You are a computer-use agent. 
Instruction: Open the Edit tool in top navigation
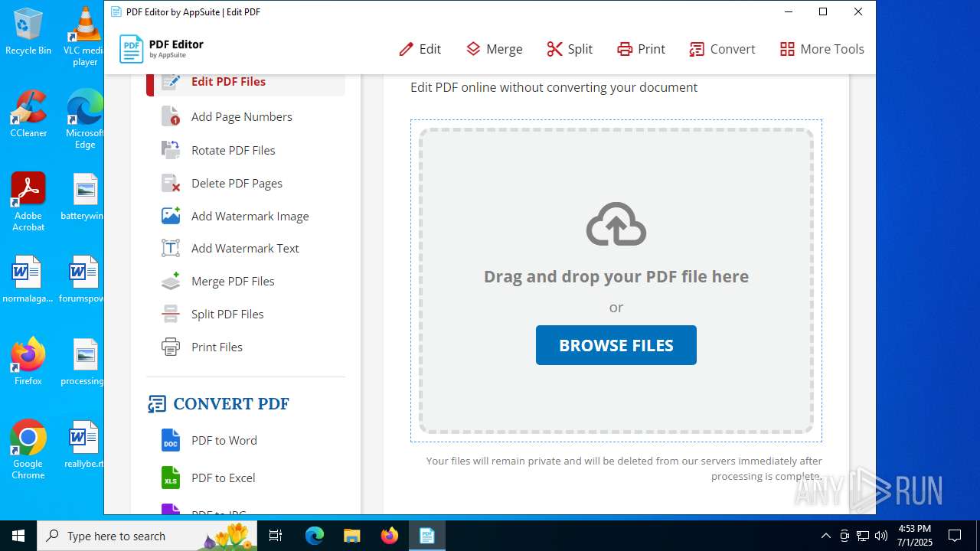(x=420, y=49)
